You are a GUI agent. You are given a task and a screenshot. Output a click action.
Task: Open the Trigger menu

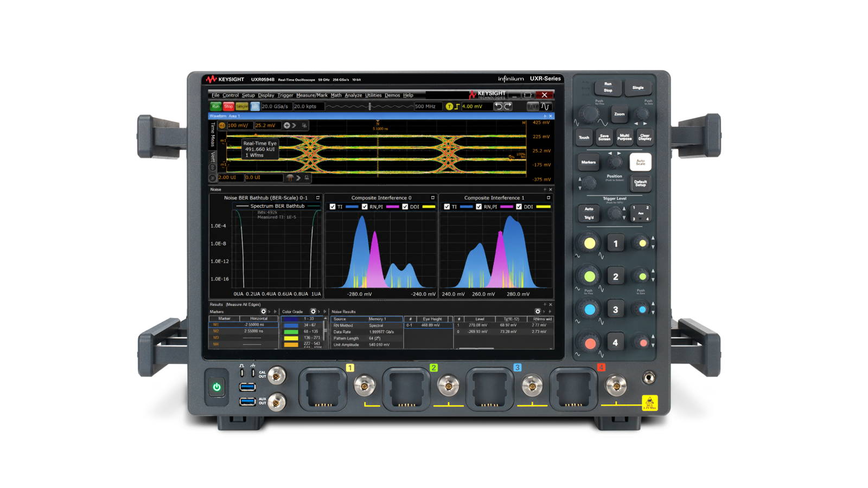(x=285, y=95)
